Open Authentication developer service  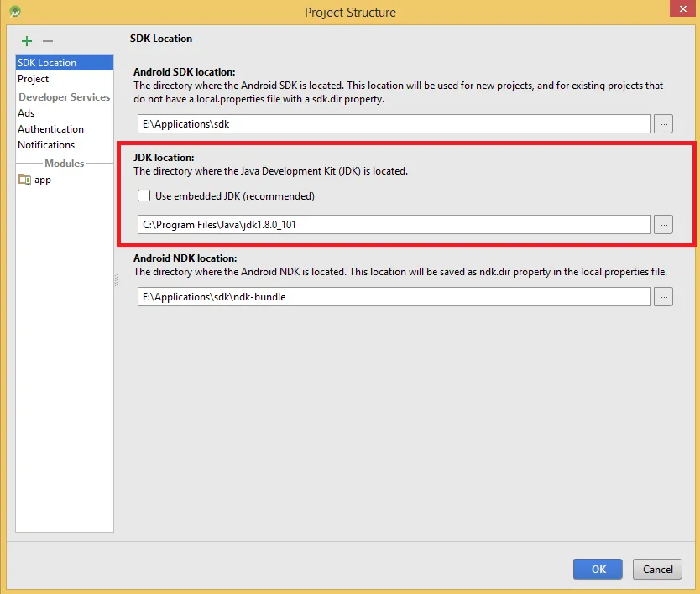click(65, 129)
